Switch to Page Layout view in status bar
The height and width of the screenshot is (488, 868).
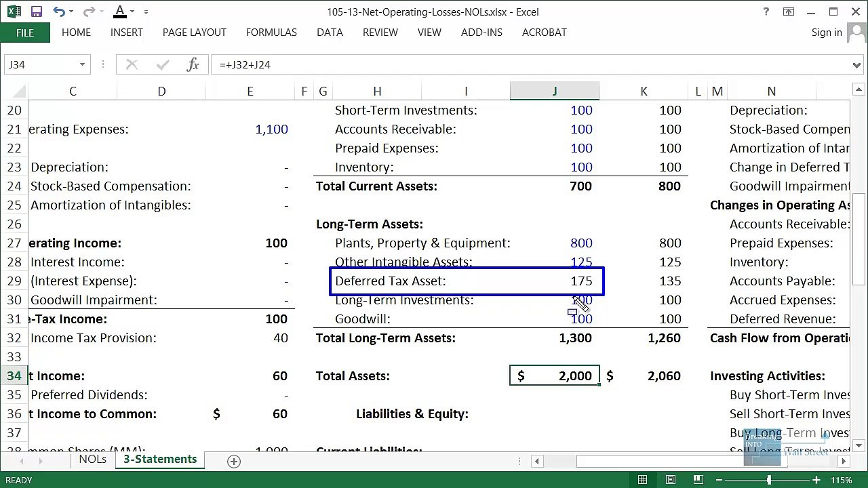(x=670, y=480)
